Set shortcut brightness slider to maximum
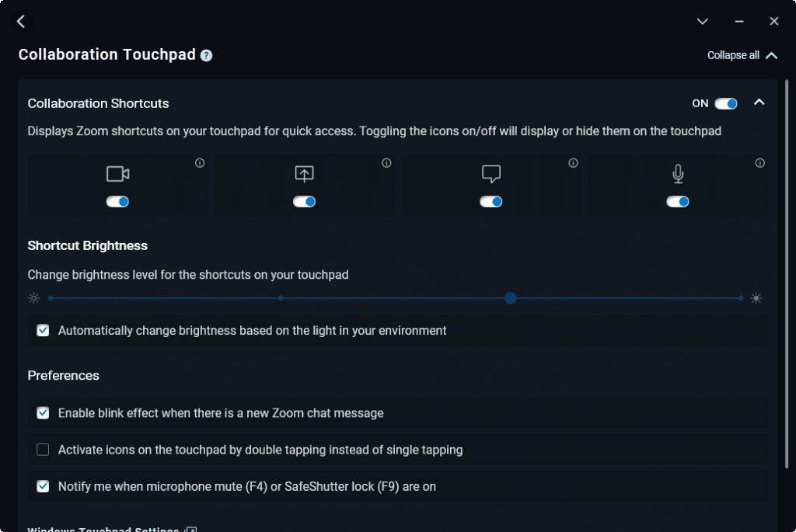This screenshot has height=532, width=796. tap(741, 298)
